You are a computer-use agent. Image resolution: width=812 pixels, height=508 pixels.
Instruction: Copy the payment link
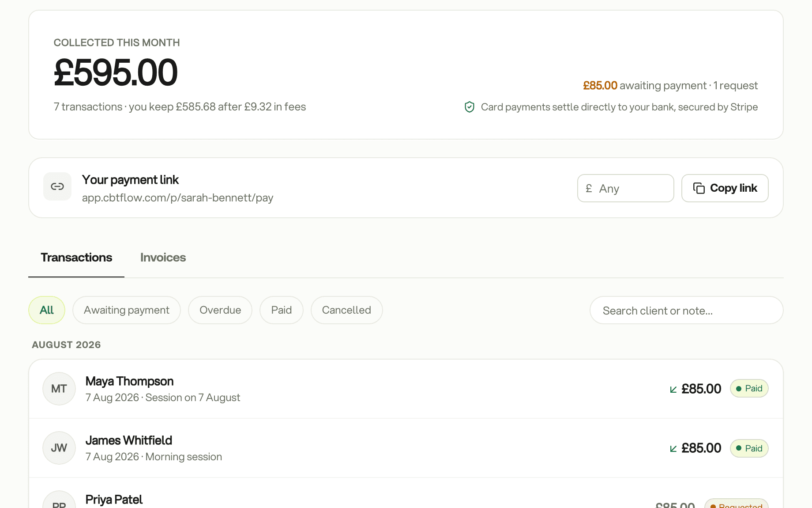coord(725,188)
